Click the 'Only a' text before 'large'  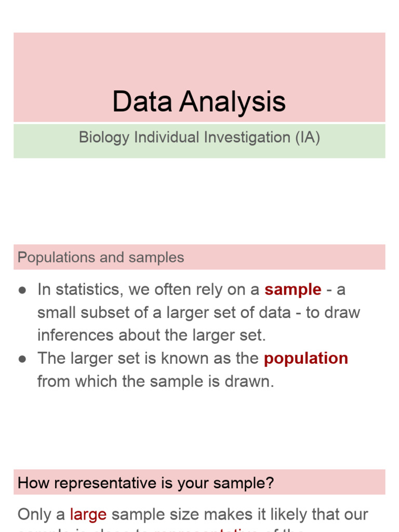42,515
